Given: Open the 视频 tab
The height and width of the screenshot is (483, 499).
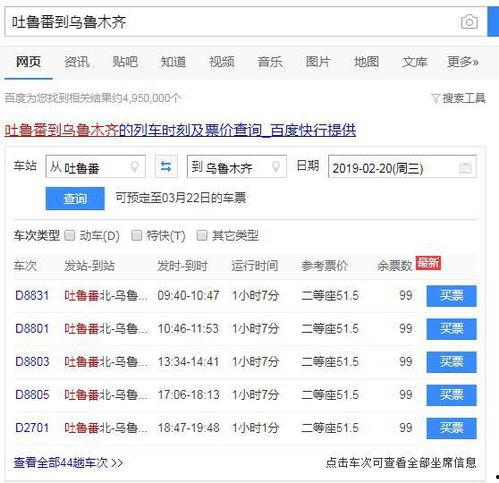Looking at the screenshot, I should pos(222,62).
